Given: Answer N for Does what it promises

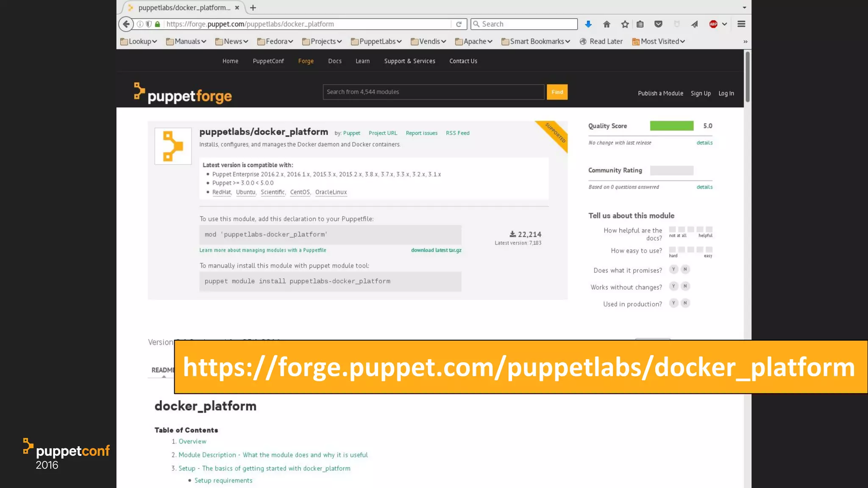Looking at the screenshot, I should pos(685,269).
